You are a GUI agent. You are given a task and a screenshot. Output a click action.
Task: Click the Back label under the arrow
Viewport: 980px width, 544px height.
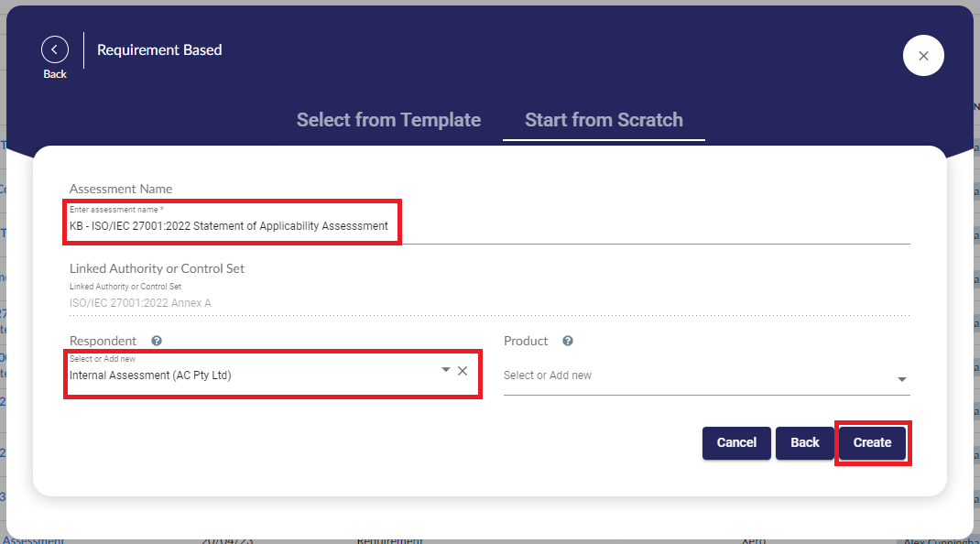coord(55,74)
